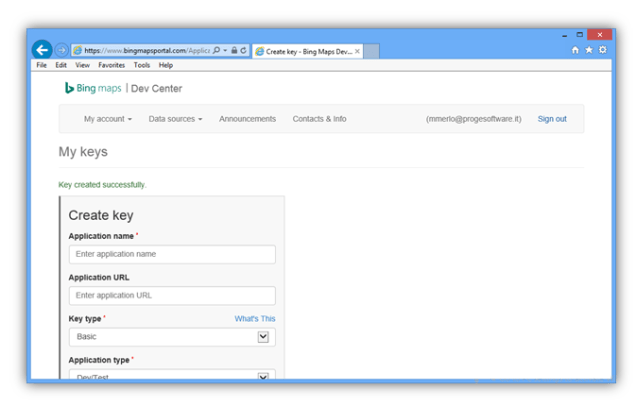Click the Refresh page icon
Screen dimensions: 636x407
tap(243, 50)
